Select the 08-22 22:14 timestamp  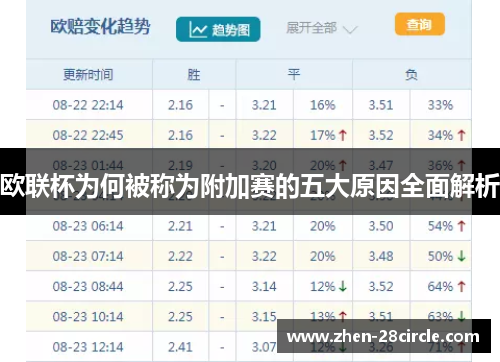[x=88, y=105]
